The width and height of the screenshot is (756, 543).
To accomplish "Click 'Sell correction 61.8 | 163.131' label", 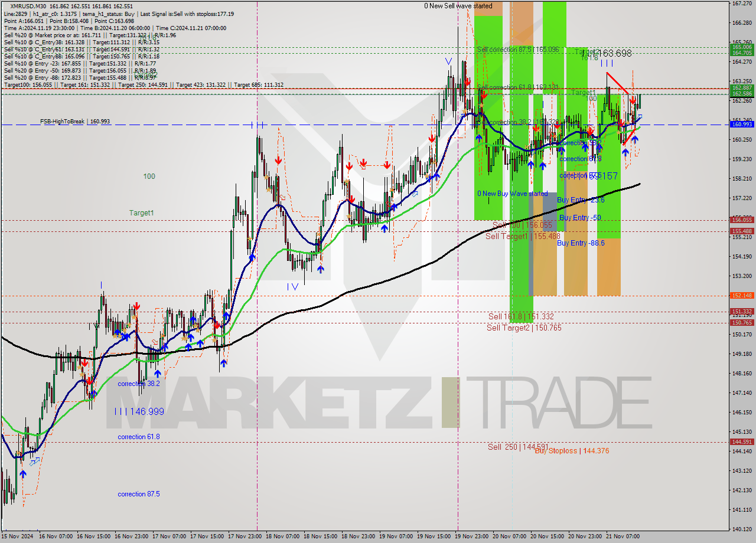I will (x=518, y=87).
